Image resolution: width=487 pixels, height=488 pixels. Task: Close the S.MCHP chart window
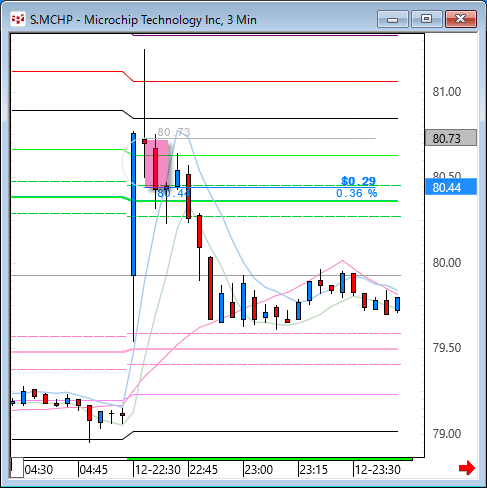click(x=461, y=19)
